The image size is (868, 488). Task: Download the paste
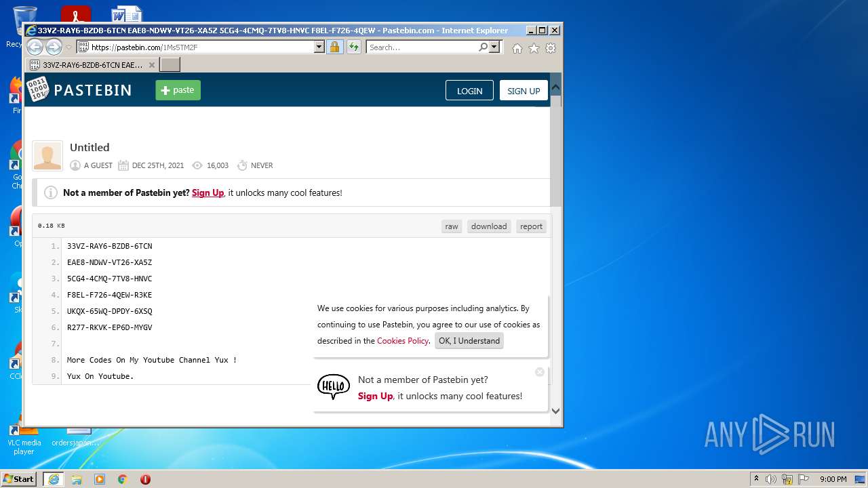coord(489,226)
